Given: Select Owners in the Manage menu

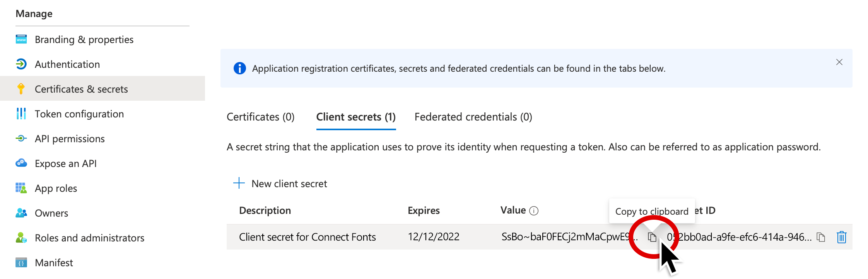Looking at the screenshot, I should (51, 213).
